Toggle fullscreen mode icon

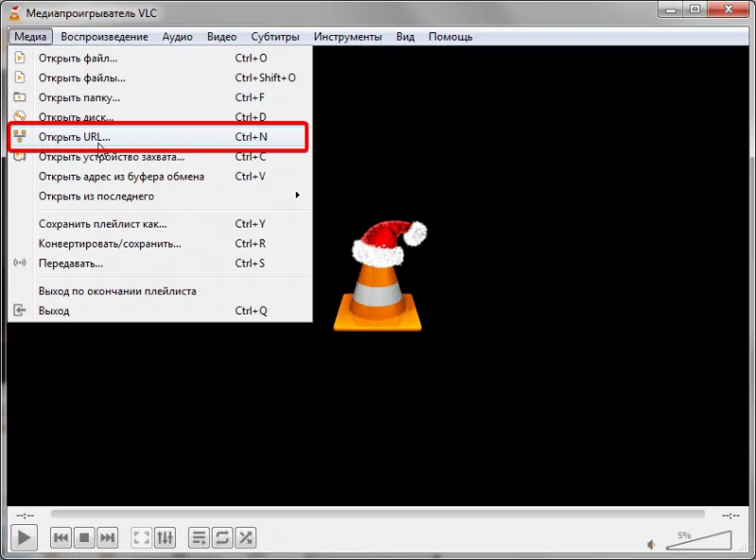[142, 537]
